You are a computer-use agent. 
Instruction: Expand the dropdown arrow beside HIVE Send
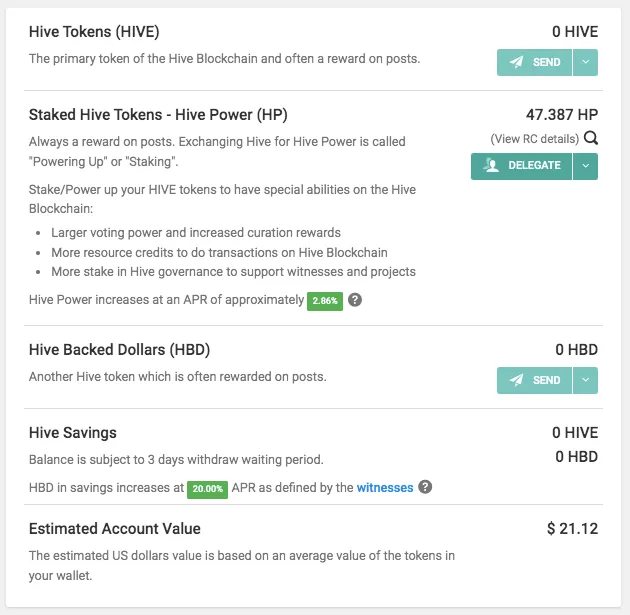pyautogui.click(x=585, y=62)
